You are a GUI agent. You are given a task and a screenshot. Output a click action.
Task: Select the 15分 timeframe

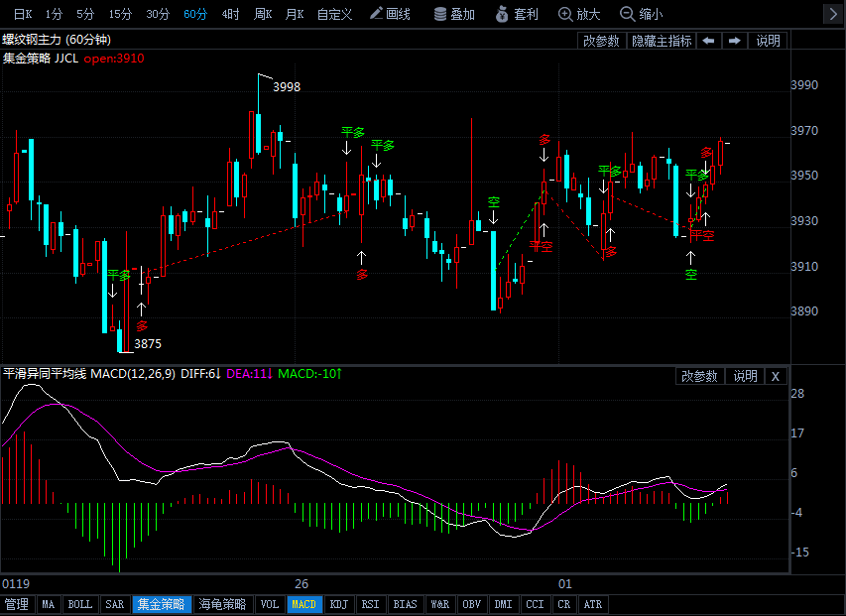tap(120, 14)
